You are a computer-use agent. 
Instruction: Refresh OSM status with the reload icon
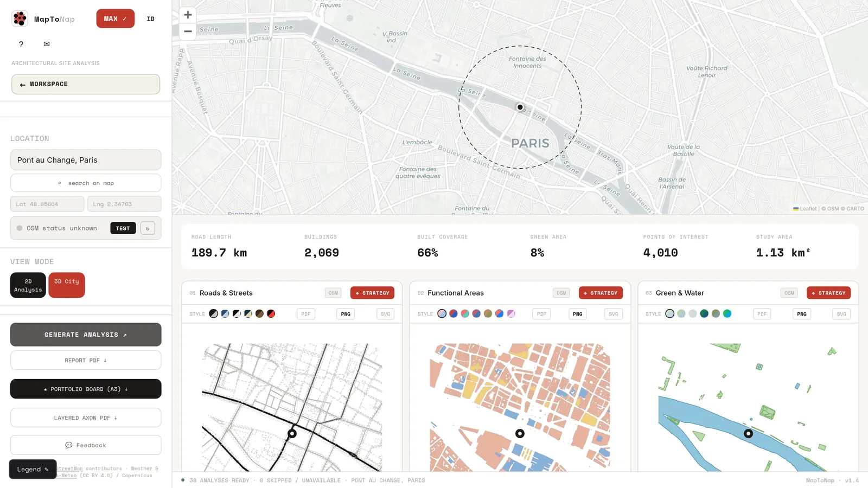coord(148,228)
